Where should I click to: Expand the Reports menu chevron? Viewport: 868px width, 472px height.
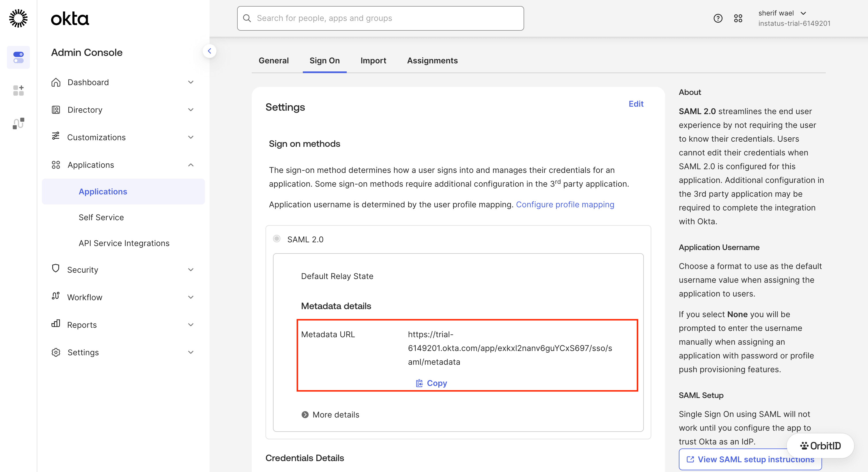(x=191, y=325)
